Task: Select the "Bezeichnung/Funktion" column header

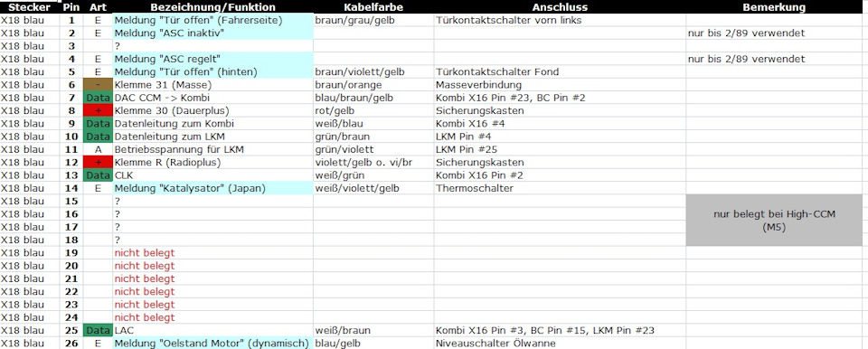Action: (x=213, y=7)
